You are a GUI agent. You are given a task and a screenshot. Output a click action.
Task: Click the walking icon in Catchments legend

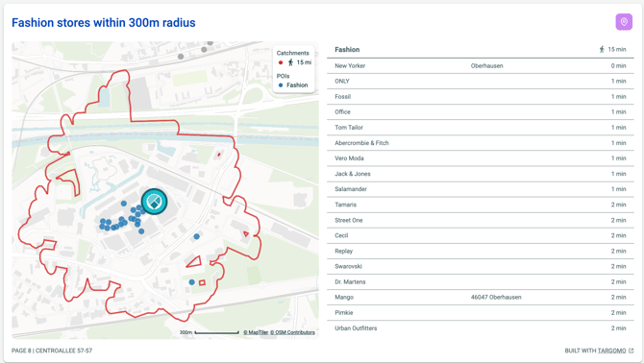point(290,62)
